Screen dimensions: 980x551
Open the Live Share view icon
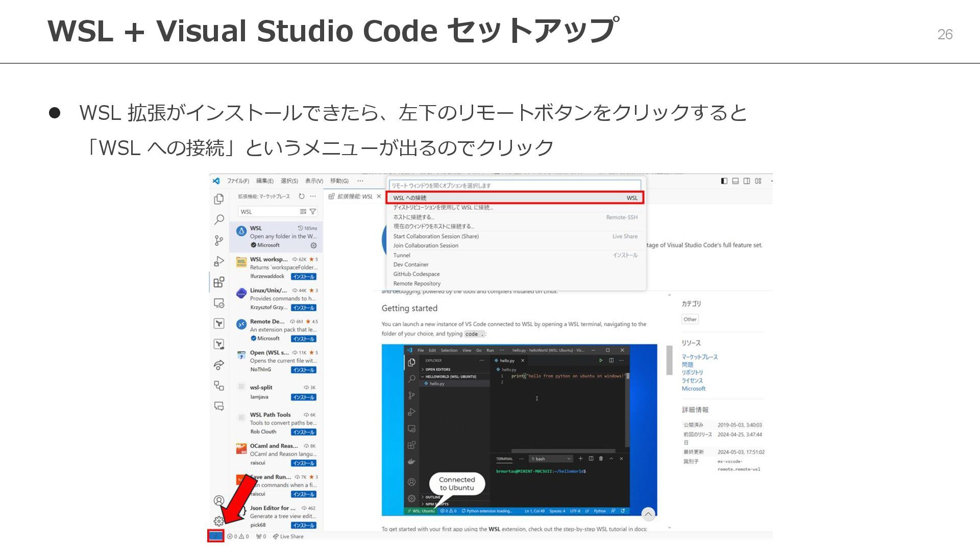coord(219,365)
